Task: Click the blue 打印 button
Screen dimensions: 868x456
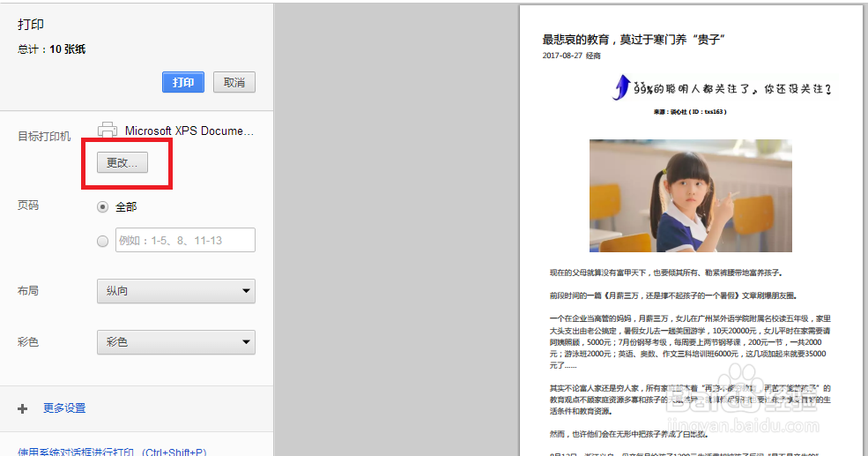Action: point(183,82)
